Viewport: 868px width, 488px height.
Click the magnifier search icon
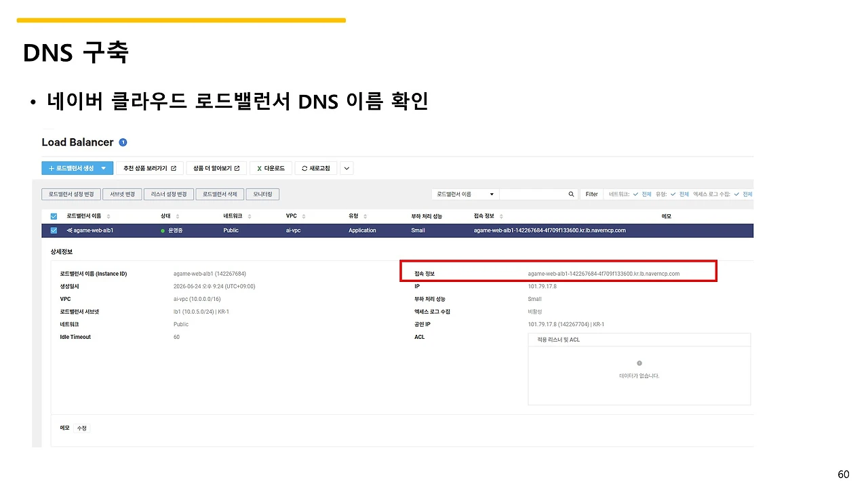[x=572, y=194]
